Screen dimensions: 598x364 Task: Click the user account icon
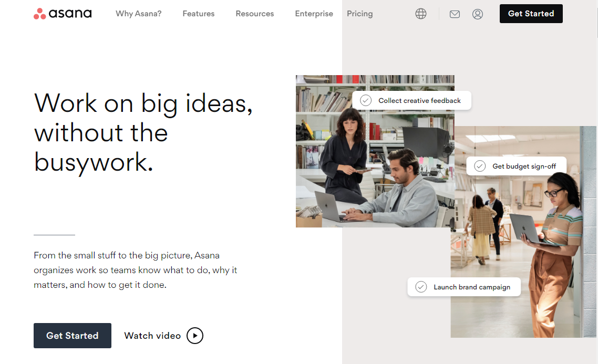tap(478, 14)
